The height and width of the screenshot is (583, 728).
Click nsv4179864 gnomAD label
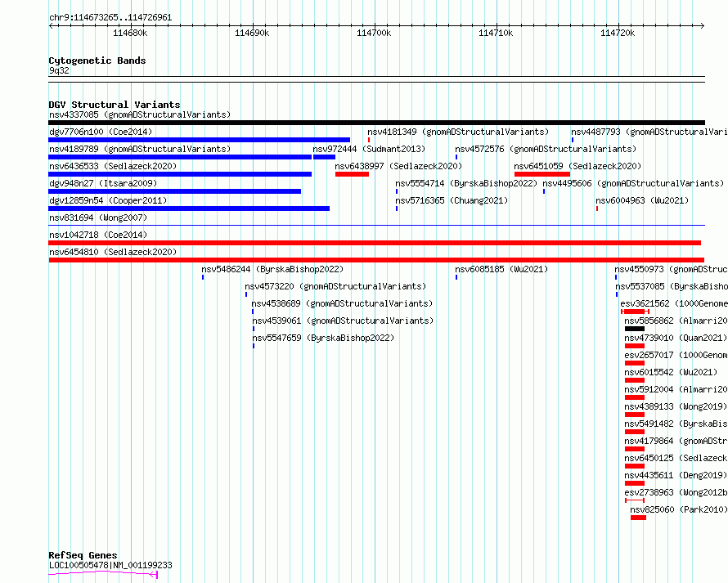tap(676, 441)
